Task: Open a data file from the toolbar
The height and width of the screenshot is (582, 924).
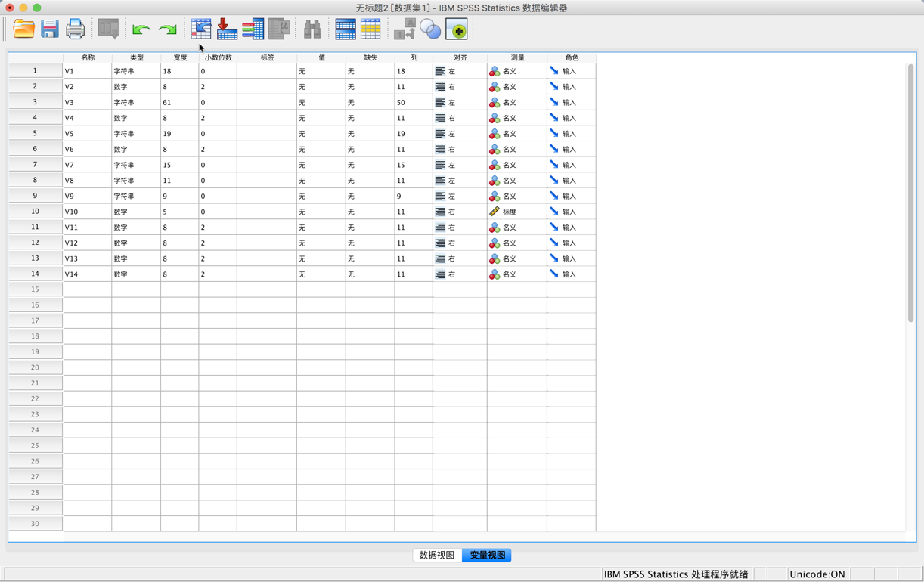Action: click(x=23, y=29)
